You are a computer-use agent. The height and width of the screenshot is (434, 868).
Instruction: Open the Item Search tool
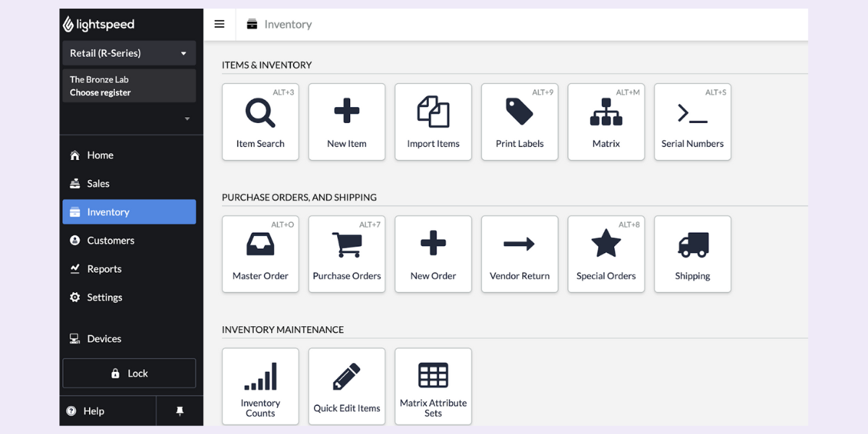click(x=260, y=122)
